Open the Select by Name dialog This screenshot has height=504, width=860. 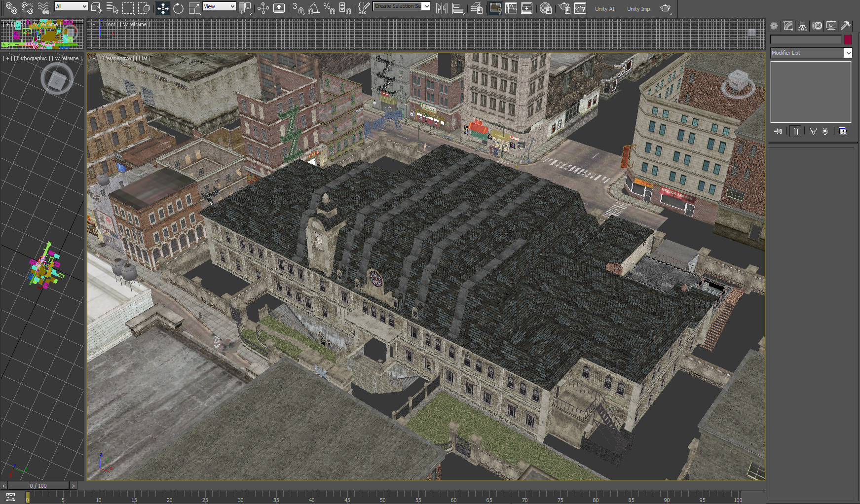[x=112, y=8]
